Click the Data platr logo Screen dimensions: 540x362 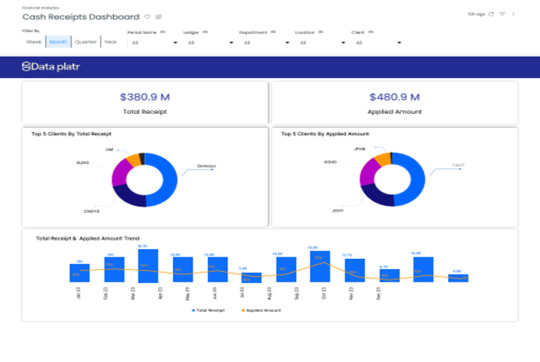[51, 66]
